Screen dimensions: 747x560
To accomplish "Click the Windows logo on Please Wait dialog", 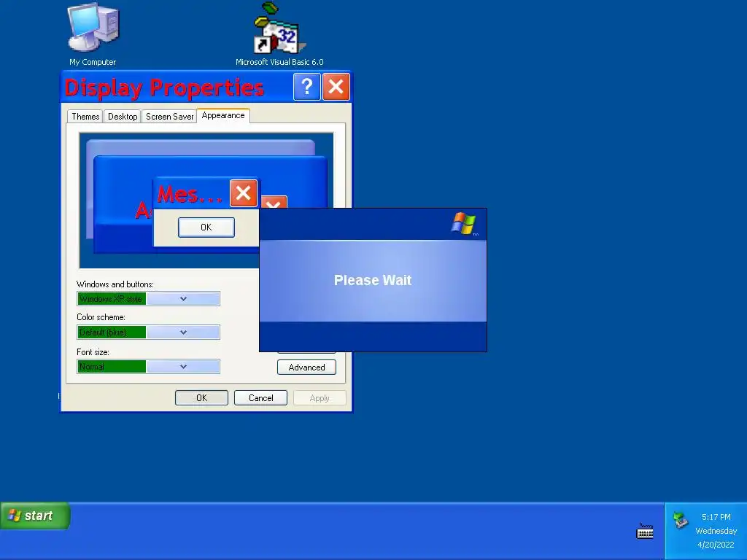I will pos(463,223).
